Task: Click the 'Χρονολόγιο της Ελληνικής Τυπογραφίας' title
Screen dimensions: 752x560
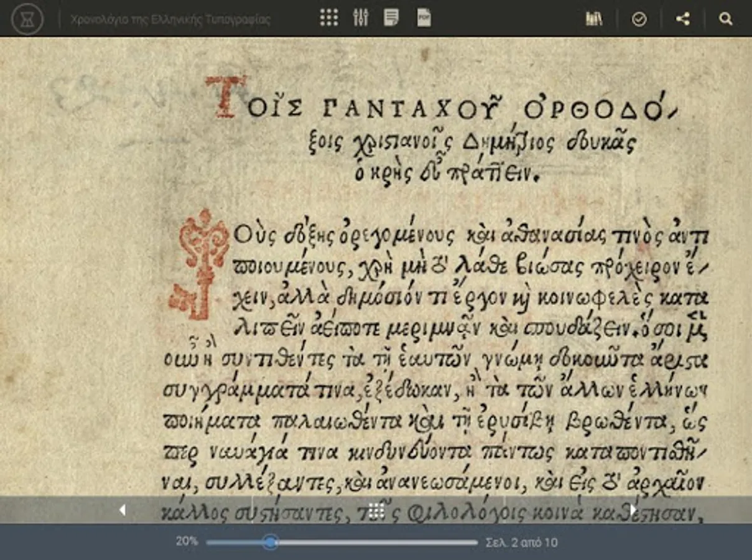Action: click(x=170, y=19)
